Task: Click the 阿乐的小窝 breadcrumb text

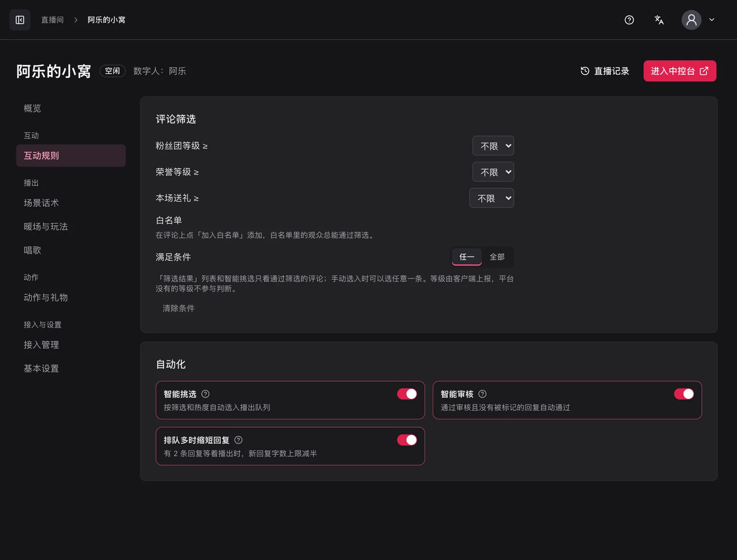Action: [106, 20]
